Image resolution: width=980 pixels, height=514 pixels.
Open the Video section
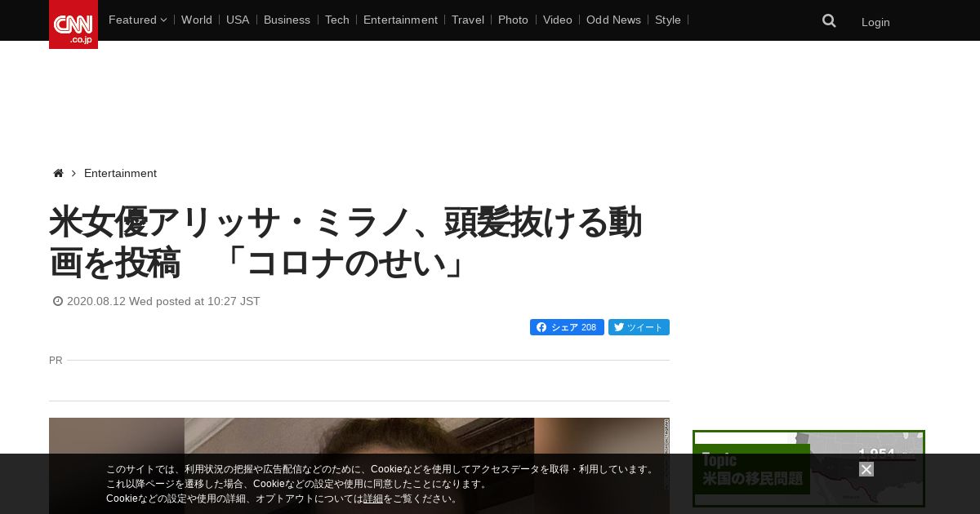558,20
